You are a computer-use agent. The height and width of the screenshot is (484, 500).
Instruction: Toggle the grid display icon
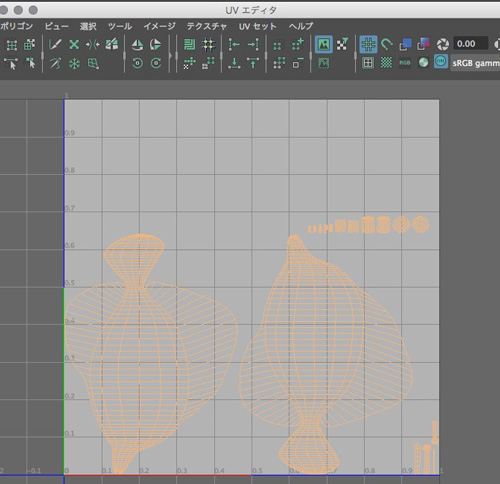368,44
